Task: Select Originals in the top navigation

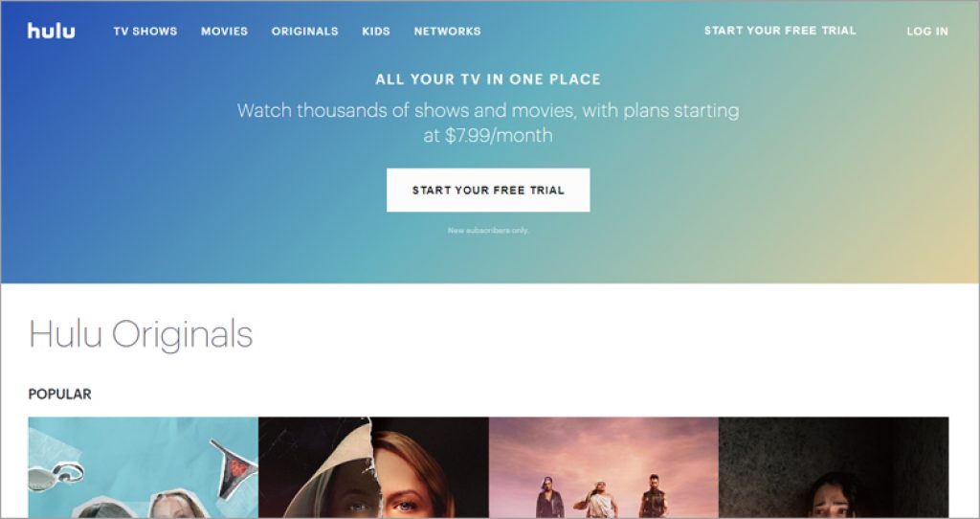Action: (305, 32)
